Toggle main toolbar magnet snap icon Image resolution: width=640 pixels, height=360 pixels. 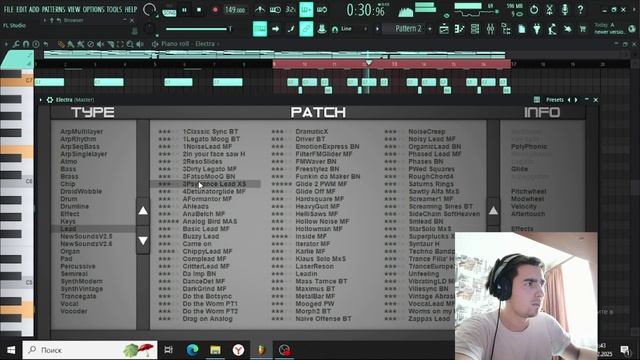point(335,29)
